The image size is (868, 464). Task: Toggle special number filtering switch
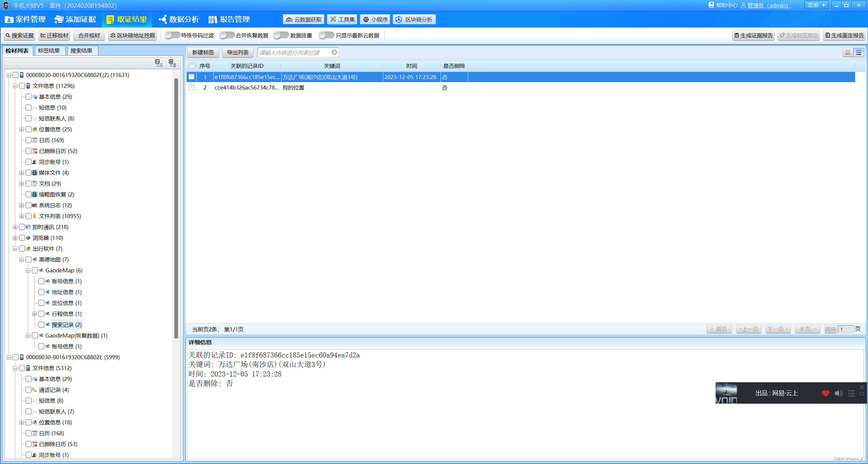(x=172, y=35)
